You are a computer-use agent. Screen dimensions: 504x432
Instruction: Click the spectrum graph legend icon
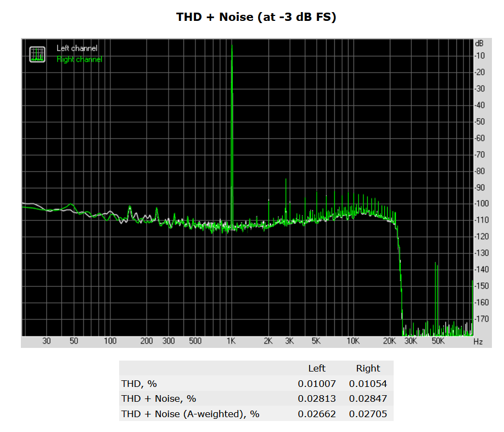pyautogui.click(x=37, y=54)
